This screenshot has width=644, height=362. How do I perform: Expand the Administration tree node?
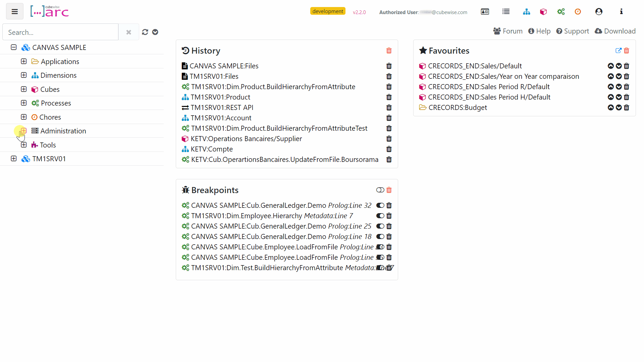23,131
